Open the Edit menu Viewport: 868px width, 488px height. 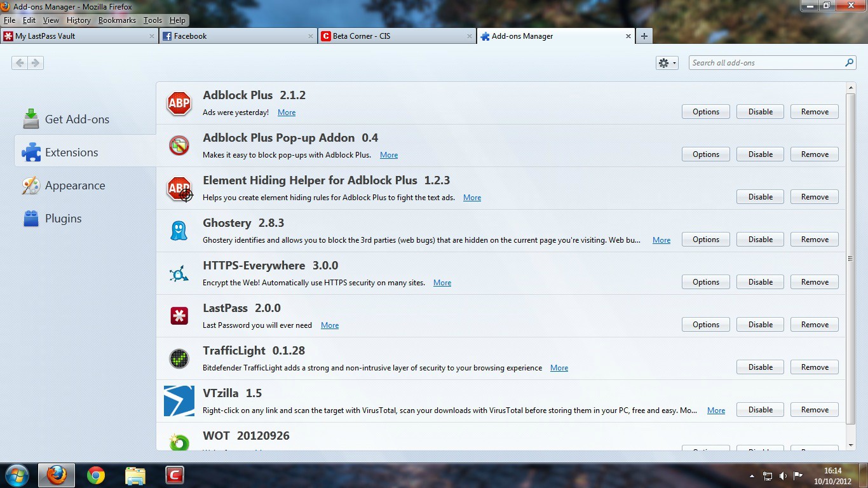pyautogui.click(x=29, y=20)
